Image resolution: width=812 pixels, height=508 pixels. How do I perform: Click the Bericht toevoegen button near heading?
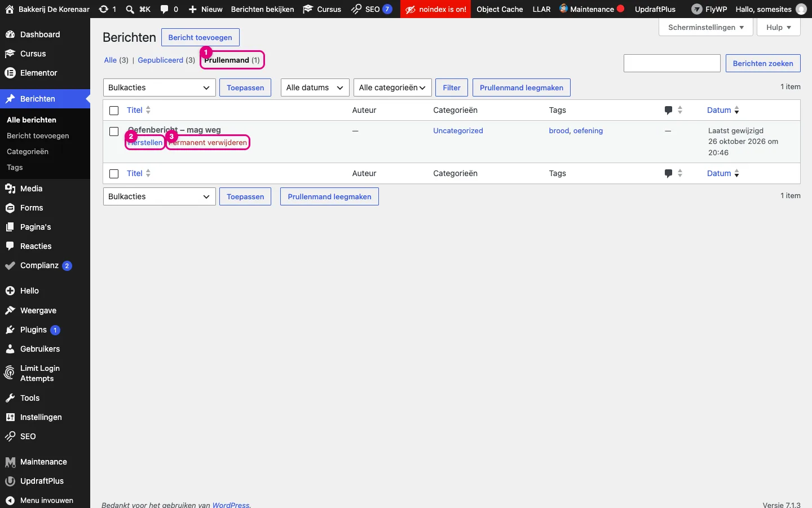200,37
